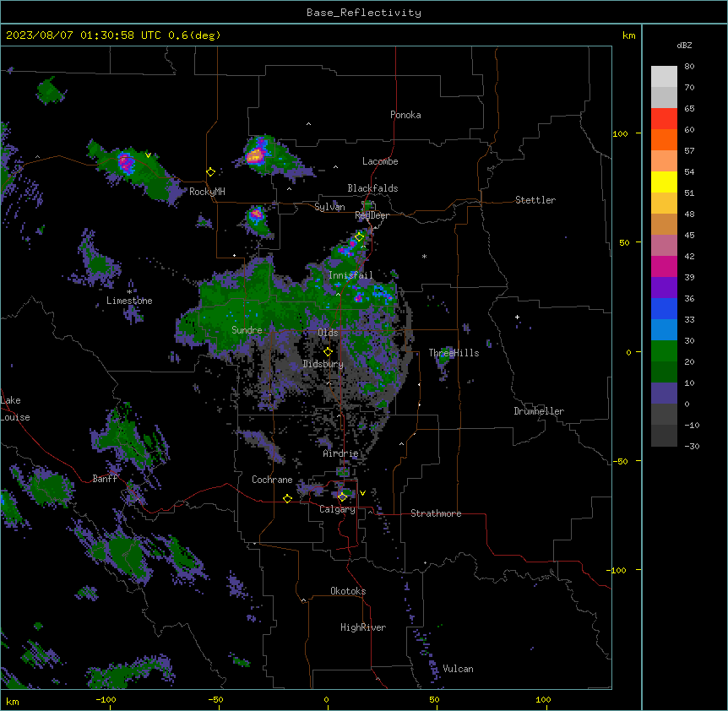Click the Limestone label
Image resolution: width=728 pixels, height=711 pixels.
tap(129, 301)
